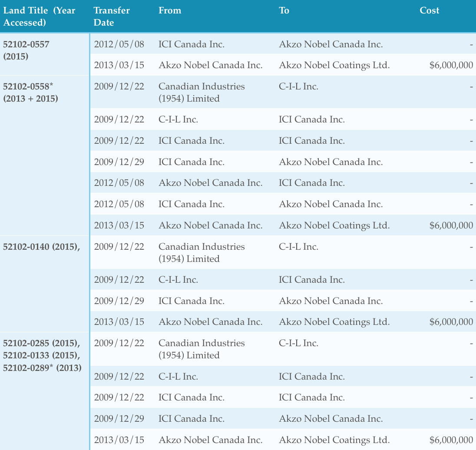Click the 'From' column header
The width and height of the screenshot is (476, 450).
click(x=170, y=10)
